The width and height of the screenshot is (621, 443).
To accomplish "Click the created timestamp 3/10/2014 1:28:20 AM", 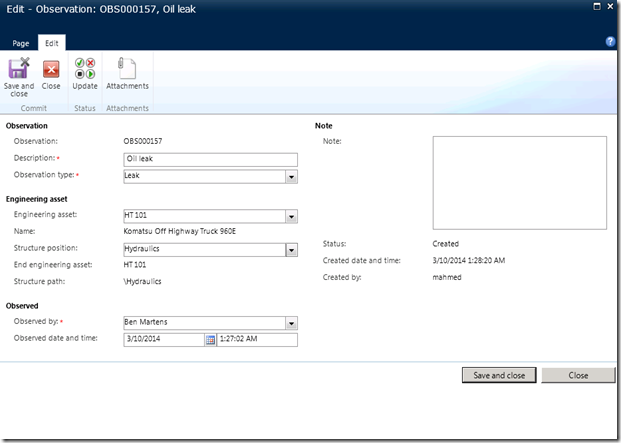I will click(469, 260).
